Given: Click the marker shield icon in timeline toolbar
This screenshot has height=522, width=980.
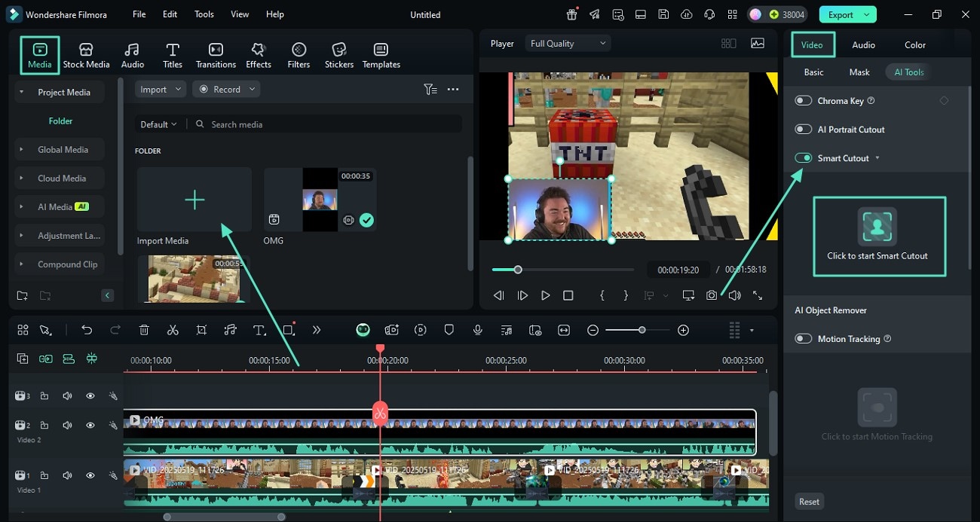Looking at the screenshot, I should [449, 330].
